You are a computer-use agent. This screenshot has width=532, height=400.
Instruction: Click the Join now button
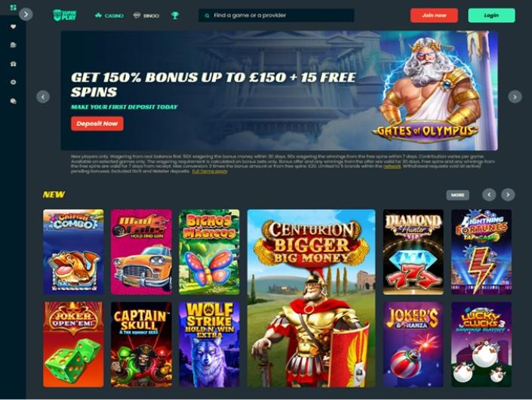pos(434,15)
